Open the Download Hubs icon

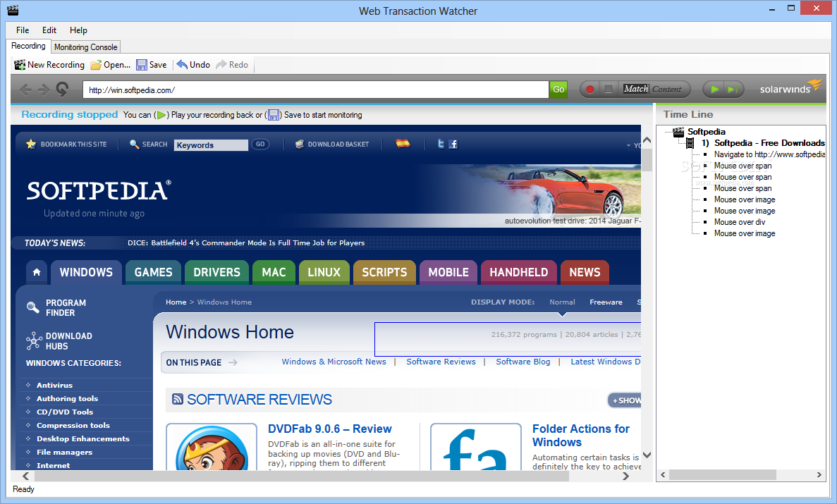34,340
